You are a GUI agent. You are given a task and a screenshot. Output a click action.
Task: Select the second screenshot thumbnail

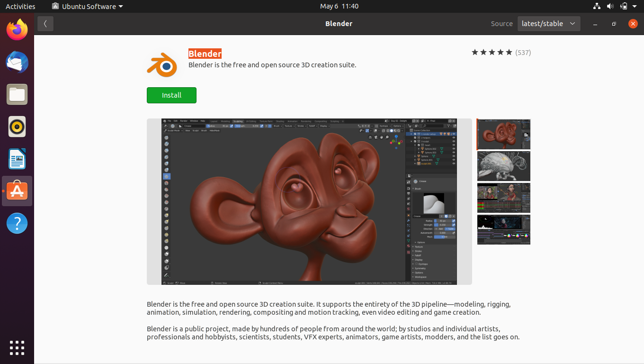point(503,166)
